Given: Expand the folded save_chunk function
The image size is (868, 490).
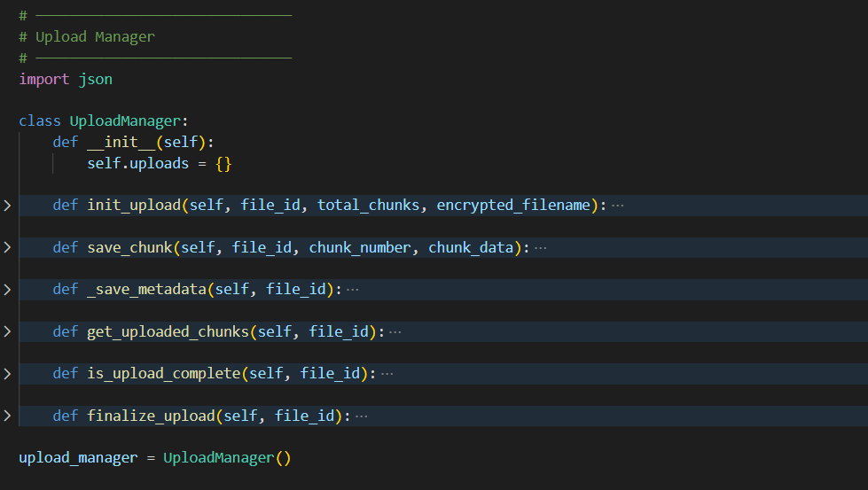Looking at the screenshot, I should tap(7, 248).
